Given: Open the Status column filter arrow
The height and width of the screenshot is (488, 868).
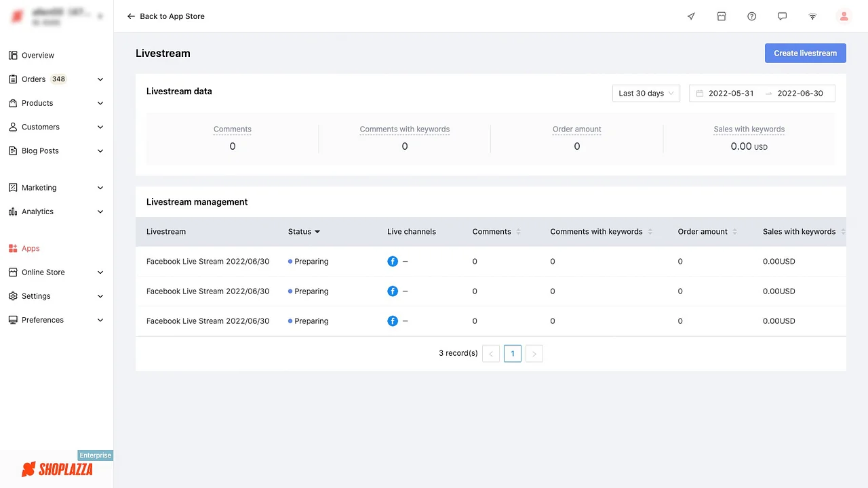Looking at the screenshot, I should point(317,232).
